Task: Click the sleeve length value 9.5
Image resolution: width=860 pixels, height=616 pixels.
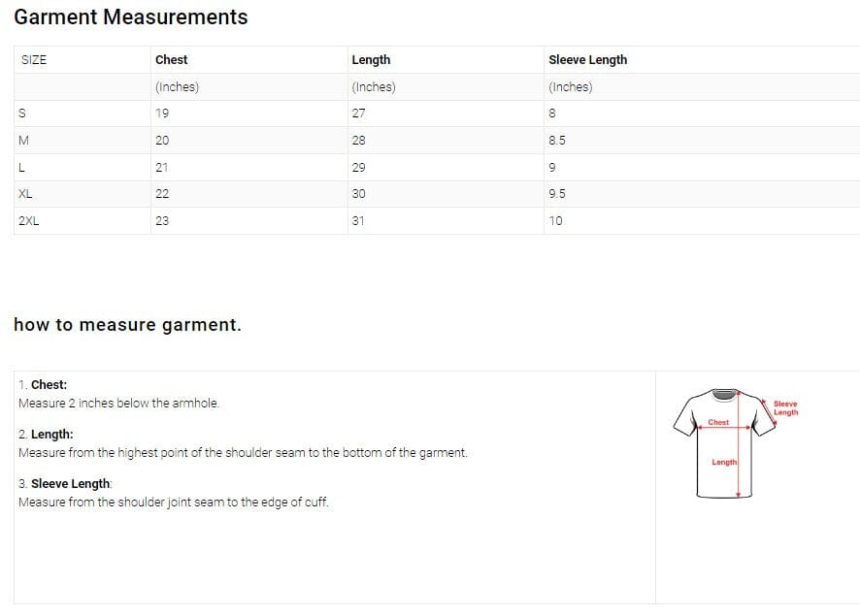Action: pos(557,193)
